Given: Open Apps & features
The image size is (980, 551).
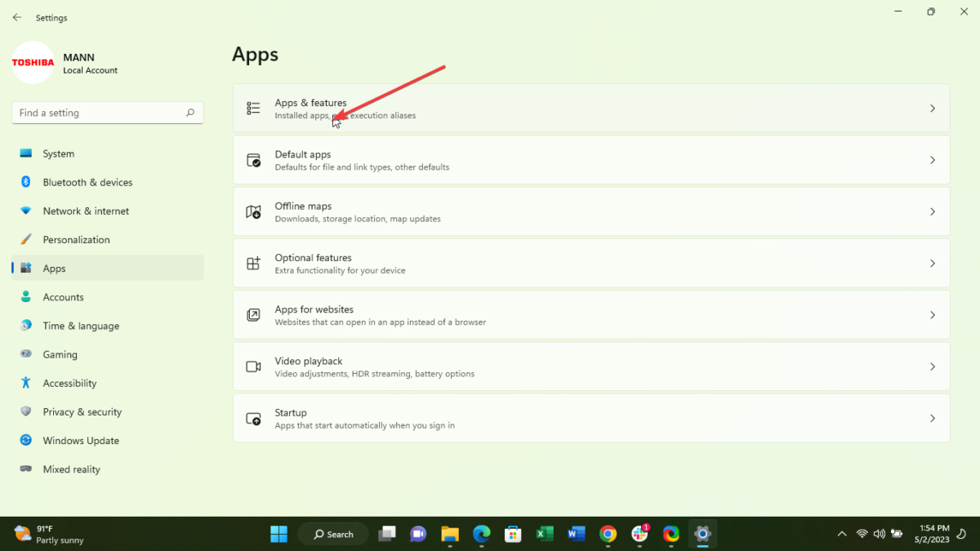Looking at the screenshot, I should click(x=591, y=109).
